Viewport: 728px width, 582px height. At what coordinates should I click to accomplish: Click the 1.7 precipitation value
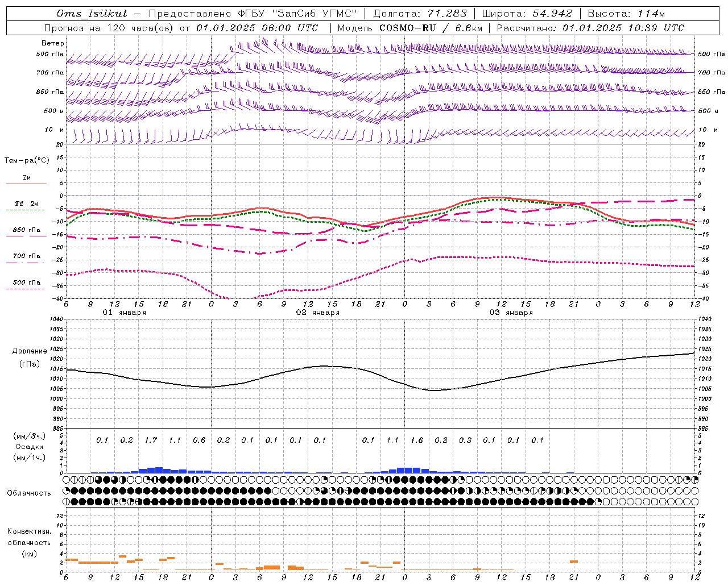tap(151, 440)
